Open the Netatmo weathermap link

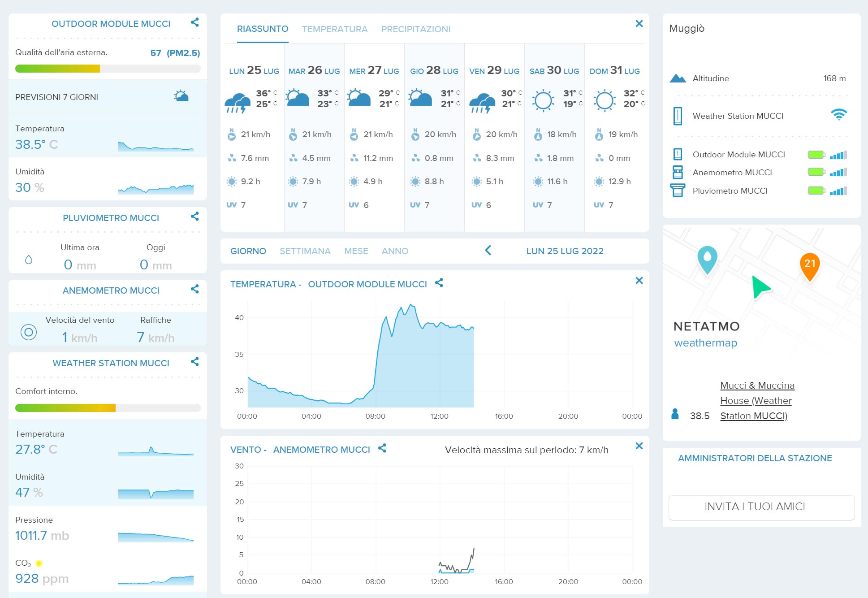tap(706, 334)
